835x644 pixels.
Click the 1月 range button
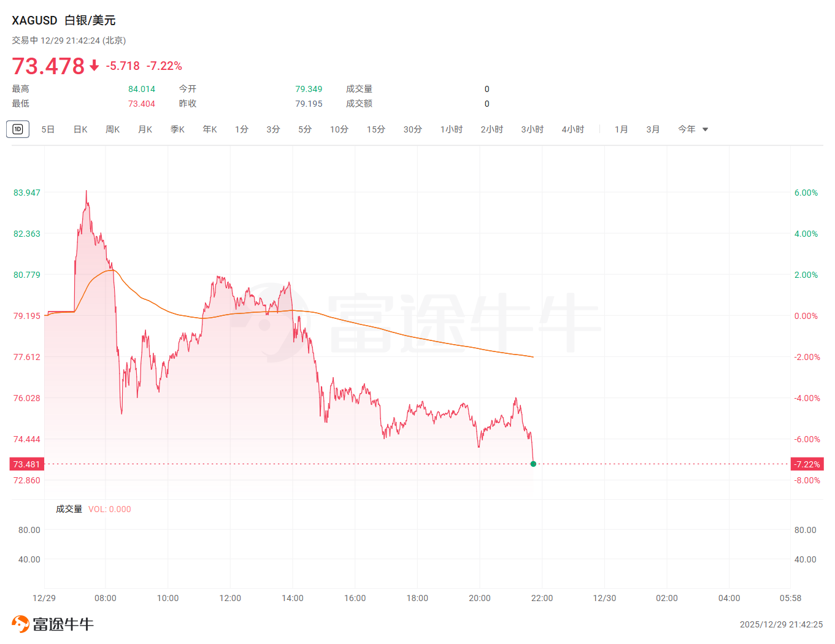[x=621, y=129]
